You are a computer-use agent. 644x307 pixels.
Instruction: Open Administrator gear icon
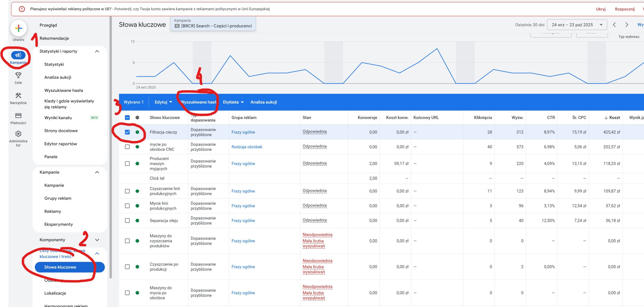pyautogui.click(x=18, y=134)
